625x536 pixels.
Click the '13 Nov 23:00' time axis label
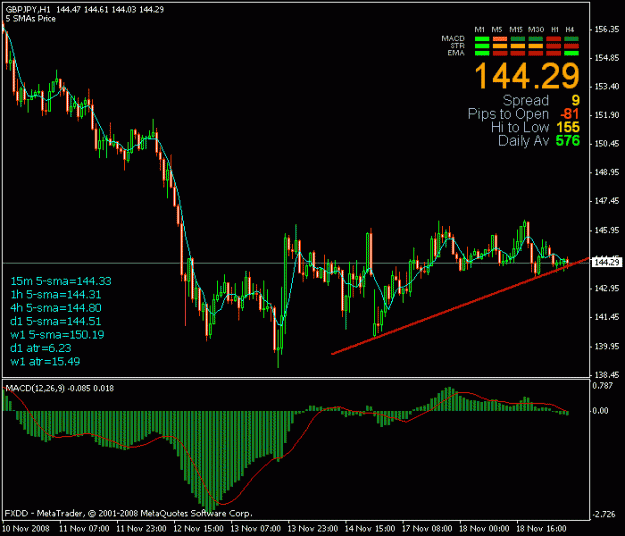(x=313, y=529)
